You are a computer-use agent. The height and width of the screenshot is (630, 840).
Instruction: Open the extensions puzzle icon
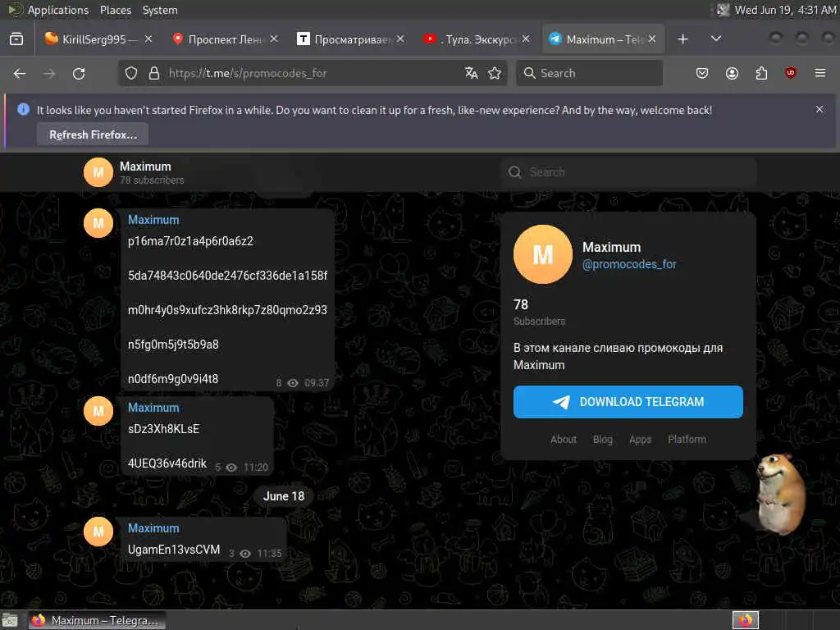point(761,73)
